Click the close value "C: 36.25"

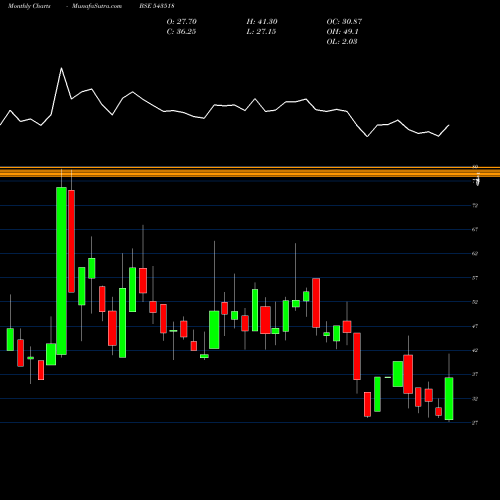(x=181, y=32)
